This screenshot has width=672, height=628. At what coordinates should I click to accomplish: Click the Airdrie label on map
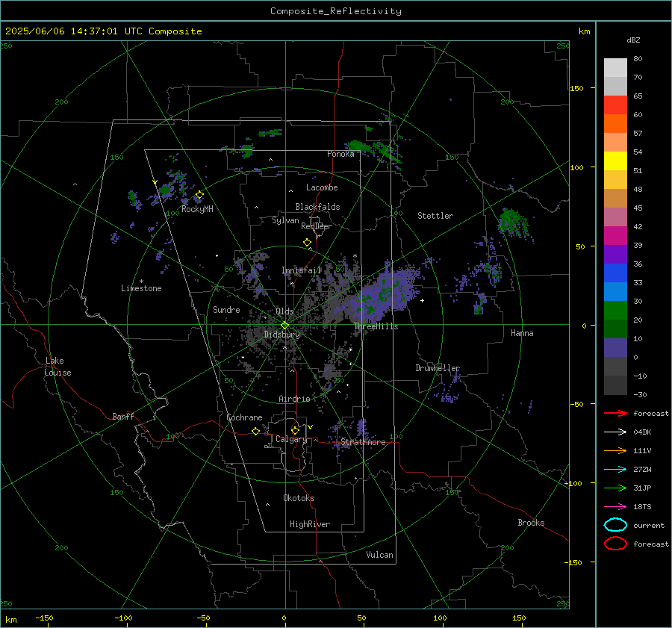294,399
